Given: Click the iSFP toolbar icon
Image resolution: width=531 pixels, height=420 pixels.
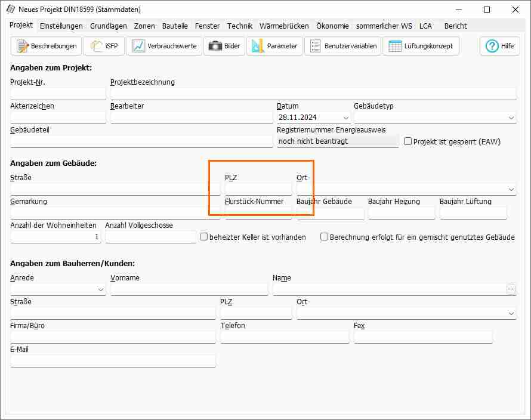Looking at the screenshot, I should pyautogui.click(x=96, y=46).
